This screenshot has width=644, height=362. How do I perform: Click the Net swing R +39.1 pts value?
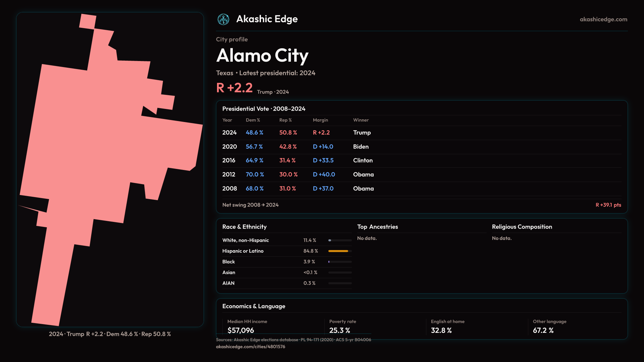point(608,205)
